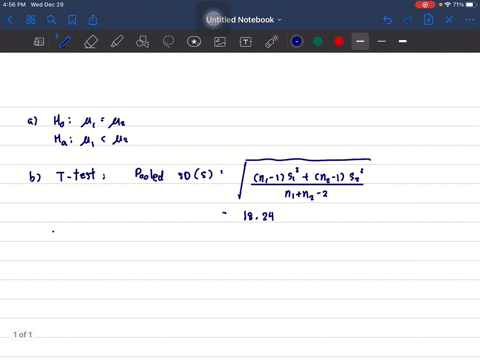Toggle the read-only mode icon
The image size is (480, 360).
click(39, 42)
